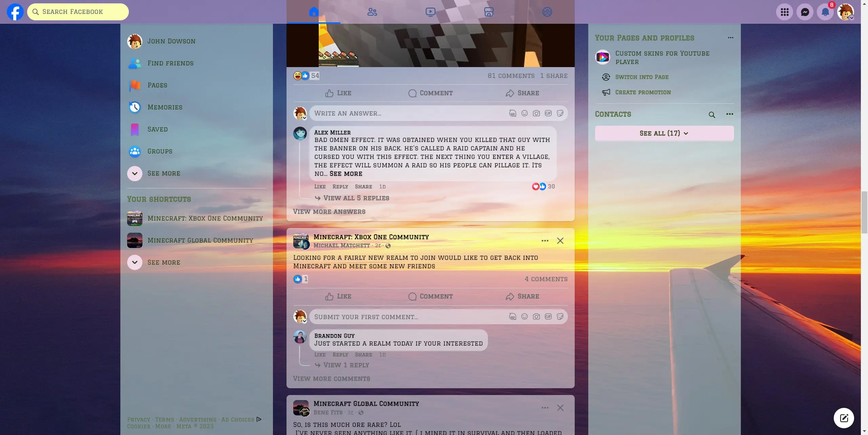Add GIF in Submit your first comment box

(548, 317)
